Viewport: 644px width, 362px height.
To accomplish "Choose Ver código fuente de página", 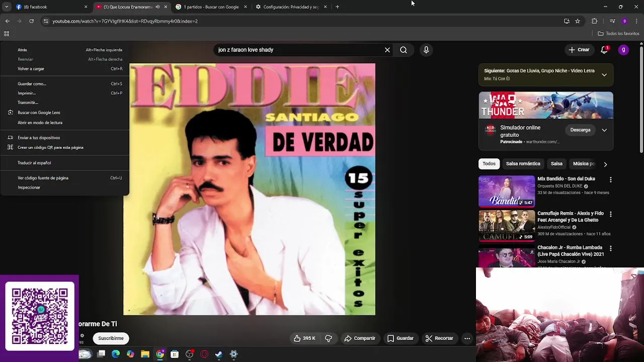I will [64, 178].
